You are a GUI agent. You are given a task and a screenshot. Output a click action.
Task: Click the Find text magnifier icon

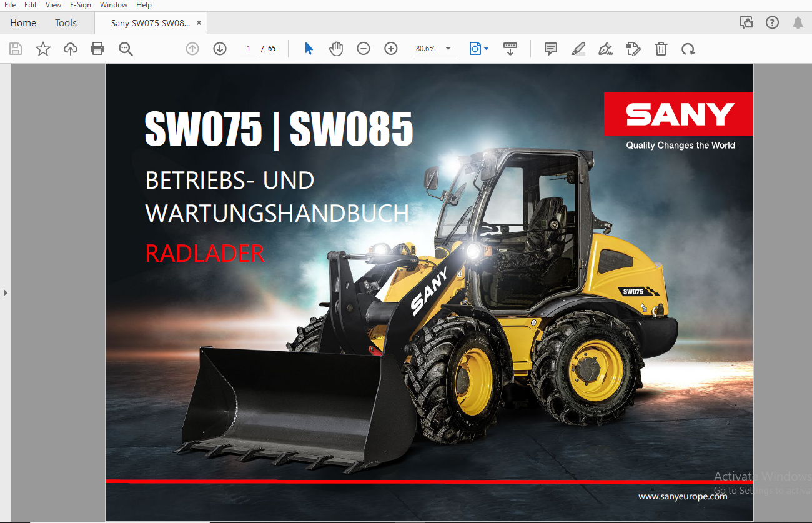click(x=126, y=49)
